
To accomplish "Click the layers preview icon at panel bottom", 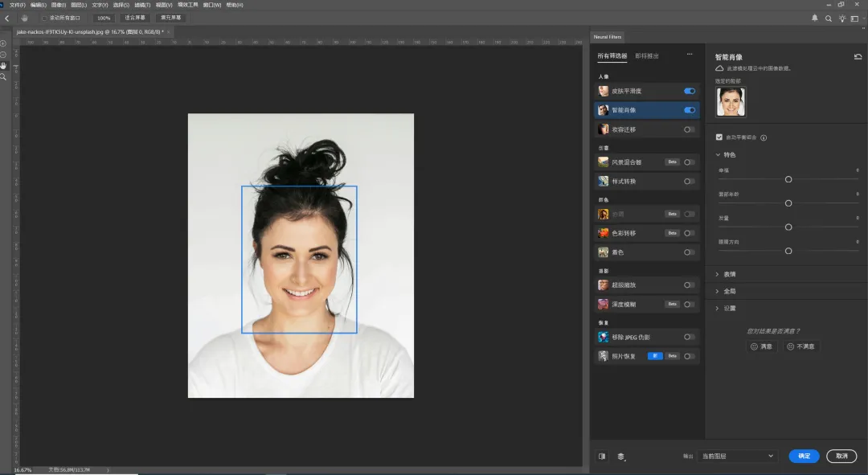I will [621, 456].
